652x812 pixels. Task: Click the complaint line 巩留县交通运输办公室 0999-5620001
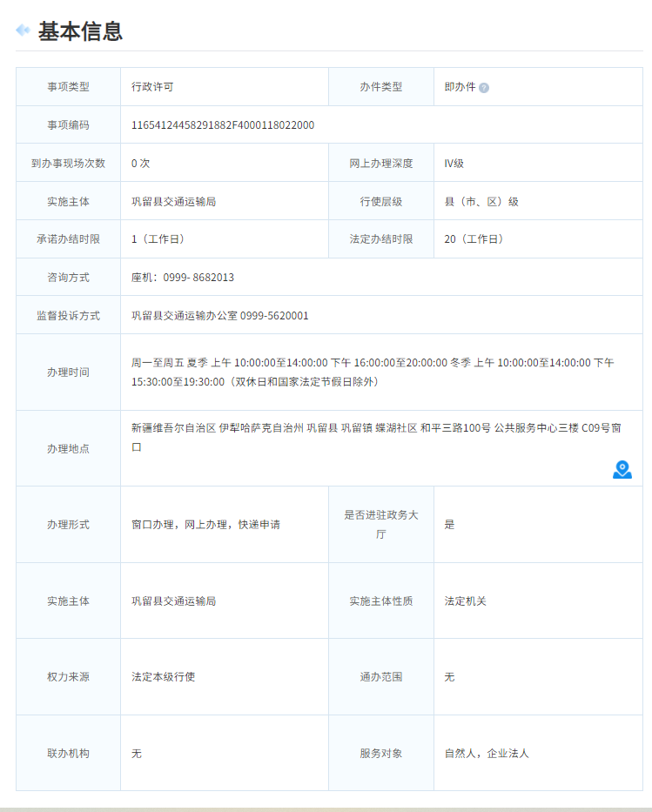coord(219,316)
